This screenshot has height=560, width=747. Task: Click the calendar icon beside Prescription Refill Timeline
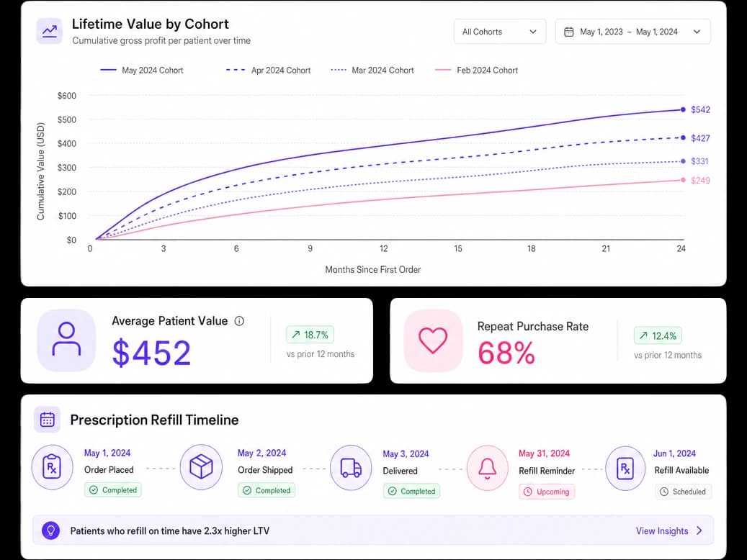(x=47, y=420)
